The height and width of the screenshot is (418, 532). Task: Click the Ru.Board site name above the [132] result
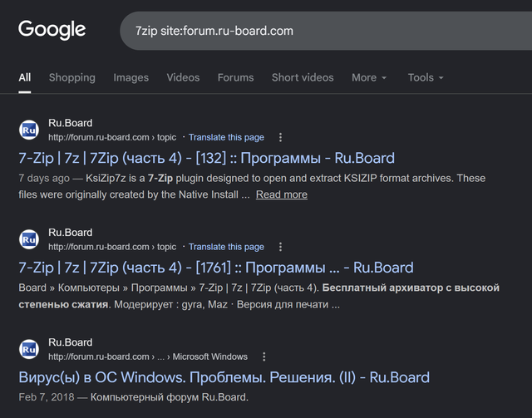pos(70,123)
